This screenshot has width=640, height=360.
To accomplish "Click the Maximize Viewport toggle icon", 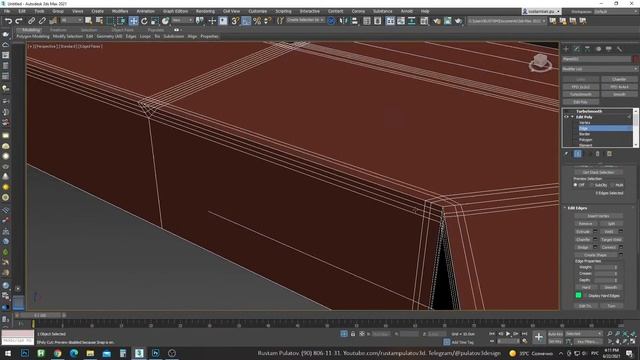I will coord(633,341).
